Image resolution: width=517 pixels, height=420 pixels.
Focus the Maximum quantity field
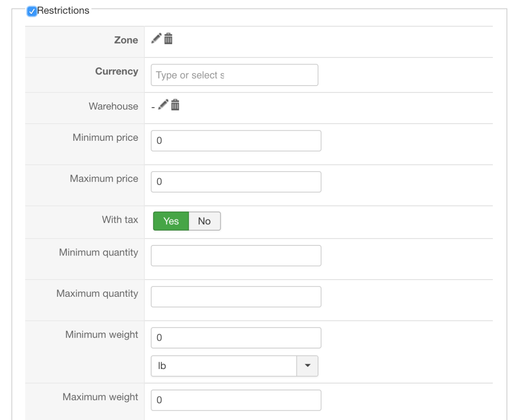pos(236,297)
